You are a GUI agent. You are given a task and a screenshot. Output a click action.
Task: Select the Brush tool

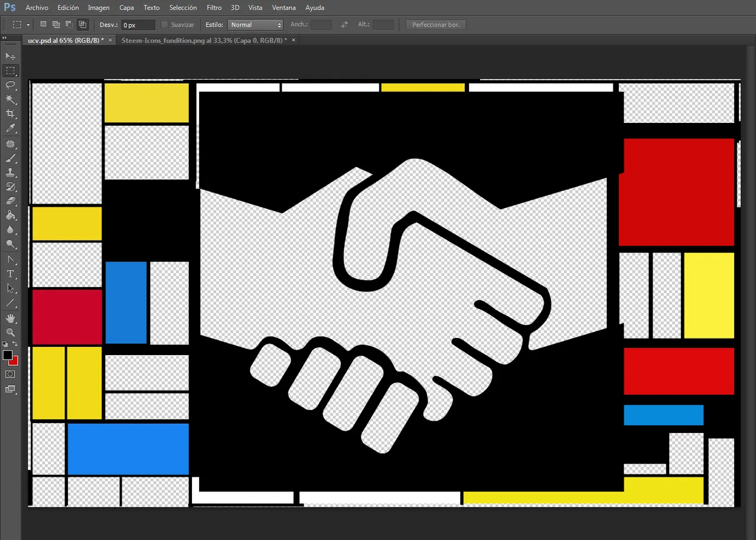click(10, 158)
